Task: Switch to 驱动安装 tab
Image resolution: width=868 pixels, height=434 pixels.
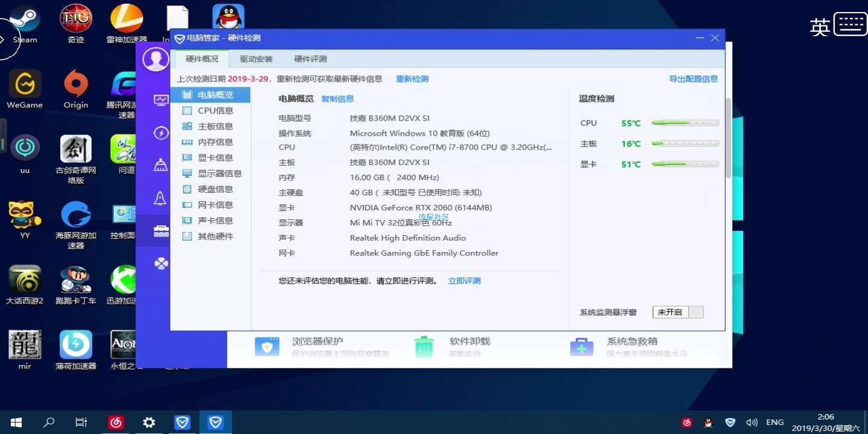Action: coord(256,59)
